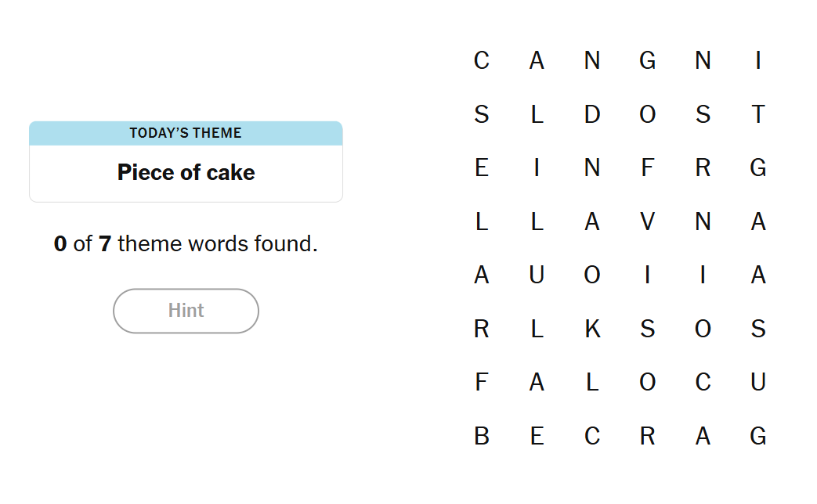Select the letter B in bottom row

(482, 436)
